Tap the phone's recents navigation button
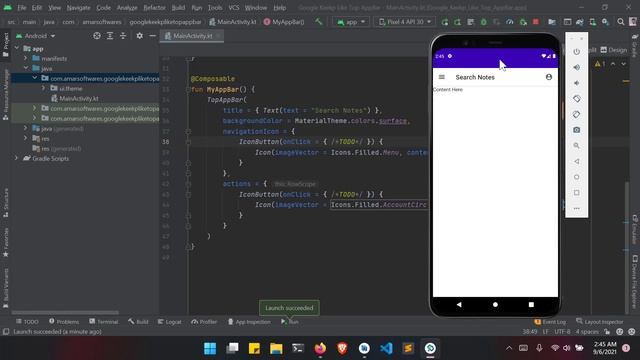 [531, 304]
